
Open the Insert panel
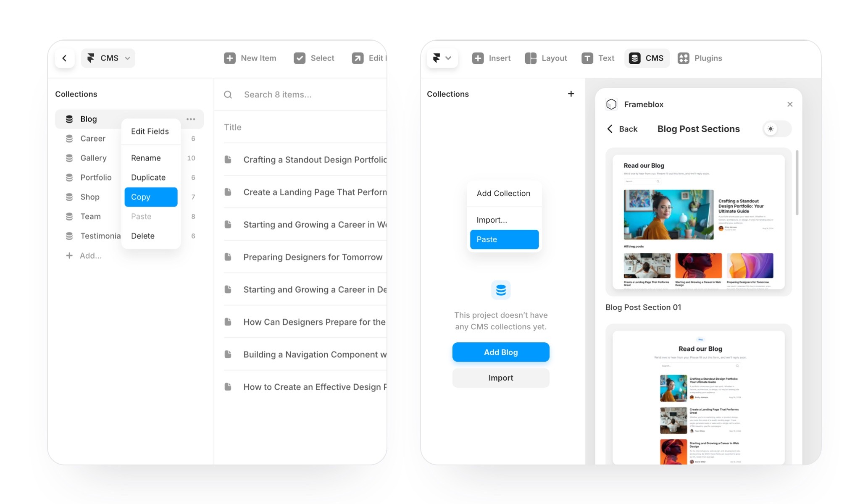491,58
